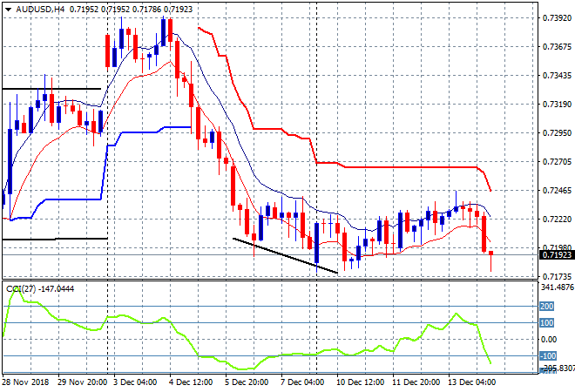Click the CCI 0.00 level label

click(x=549, y=340)
